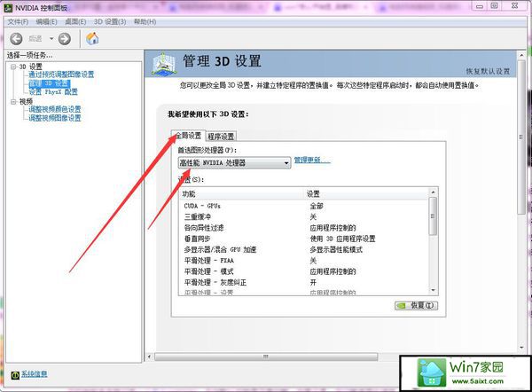Image resolution: width=532 pixels, height=392 pixels.
Task: Click the Forward arrow toolbar icon
Action: click(x=65, y=39)
